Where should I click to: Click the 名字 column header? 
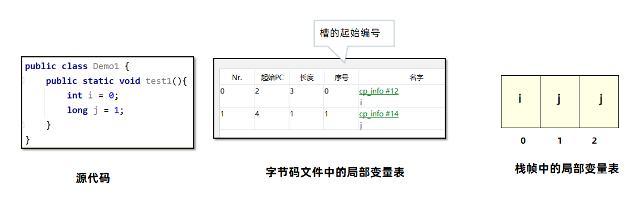pyautogui.click(x=416, y=77)
